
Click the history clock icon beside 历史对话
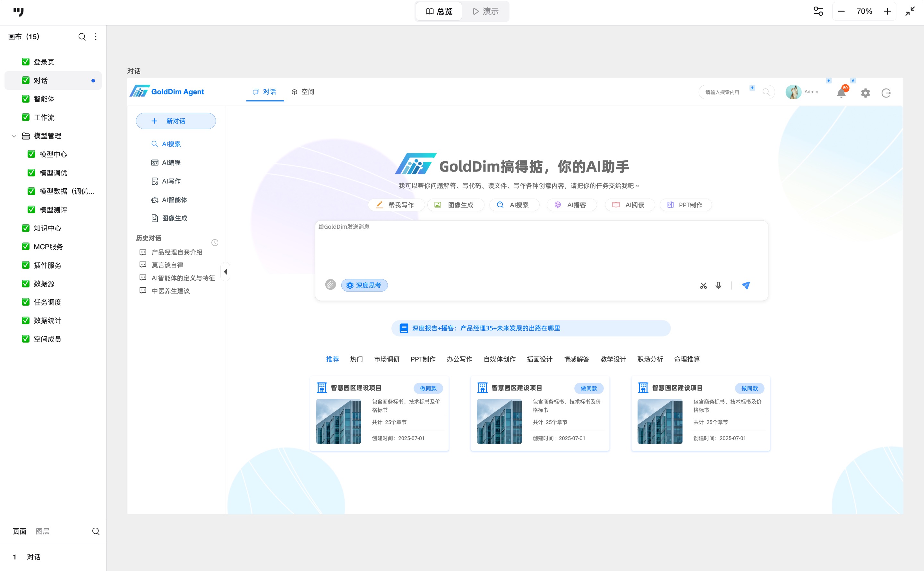pos(215,243)
